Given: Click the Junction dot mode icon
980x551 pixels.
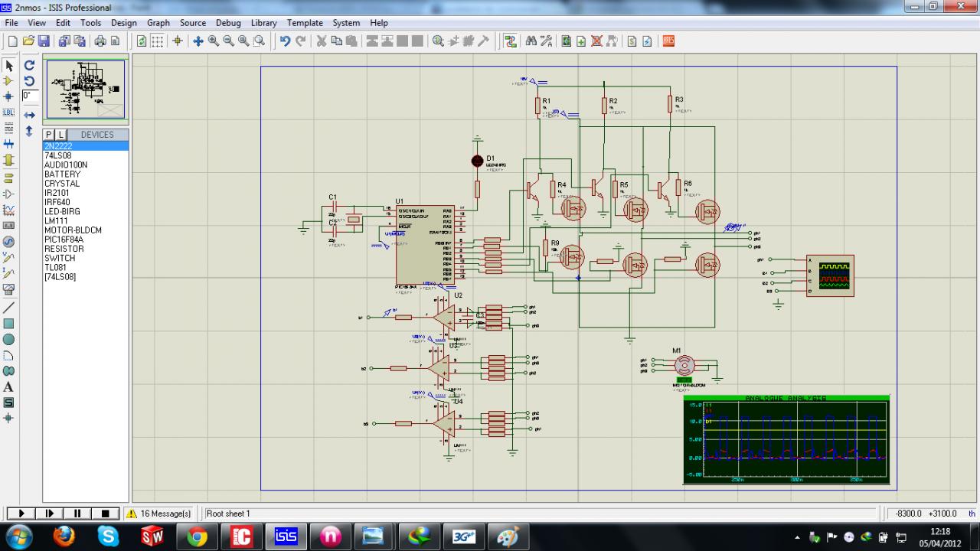Looking at the screenshot, I should [9, 97].
